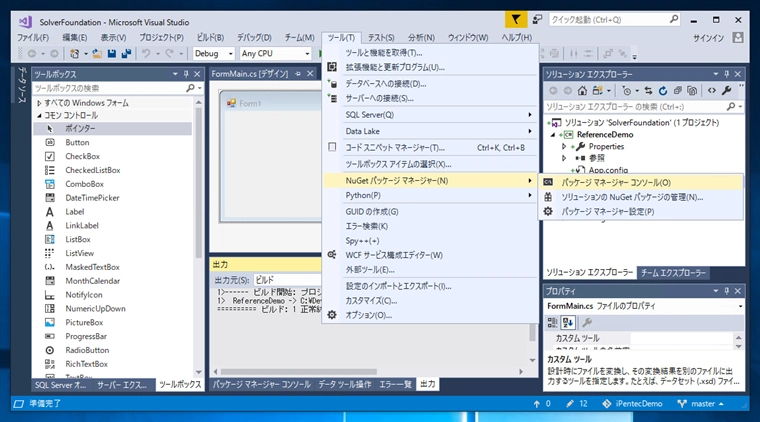Viewport: 760px width, 422px height.
Task: Click the toolbox vertical scrollbar
Action: click(199, 237)
